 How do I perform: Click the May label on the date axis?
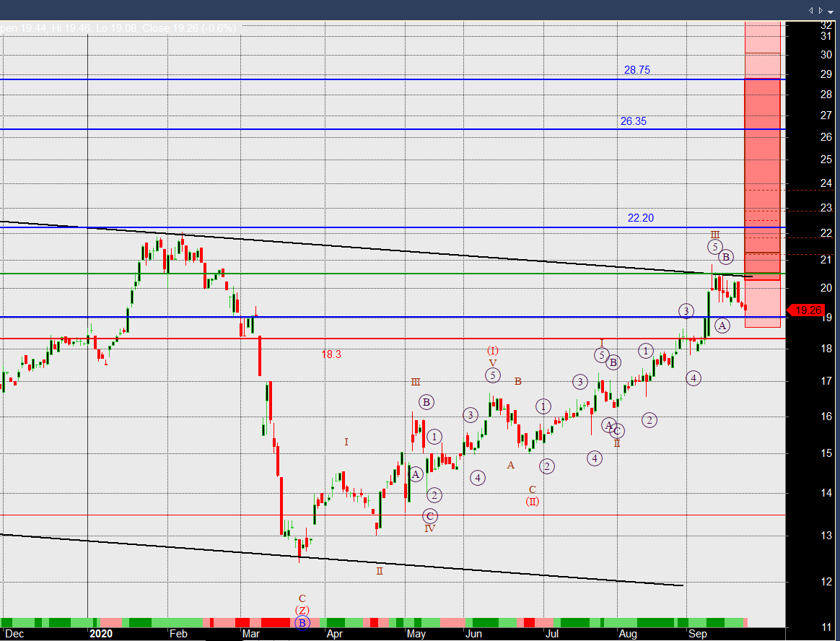416,634
